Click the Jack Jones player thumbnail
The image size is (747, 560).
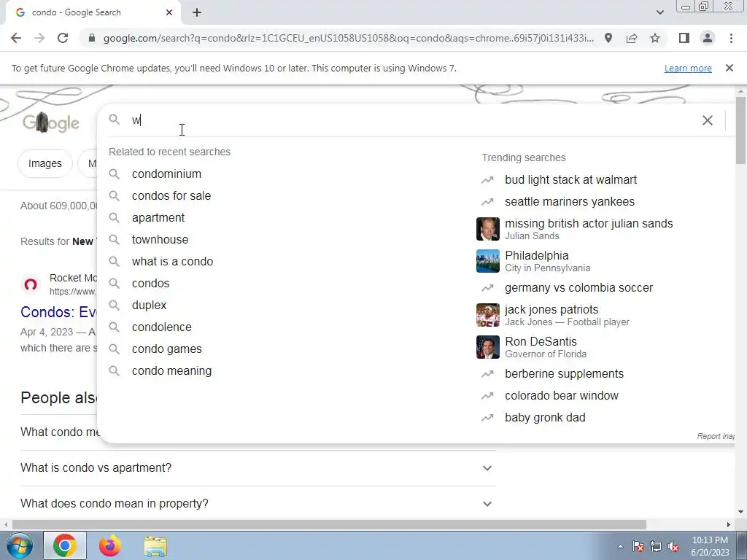click(488, 315)
